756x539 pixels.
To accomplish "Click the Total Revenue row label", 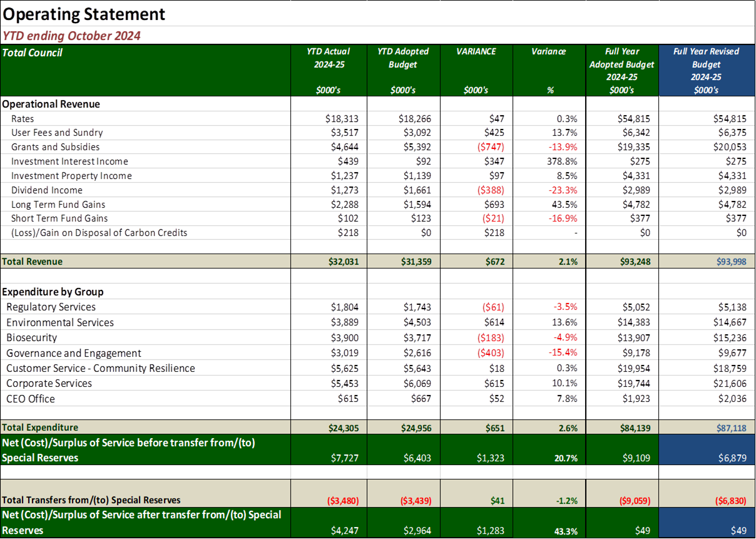I will pyautogui.click(x=33, y=262).
